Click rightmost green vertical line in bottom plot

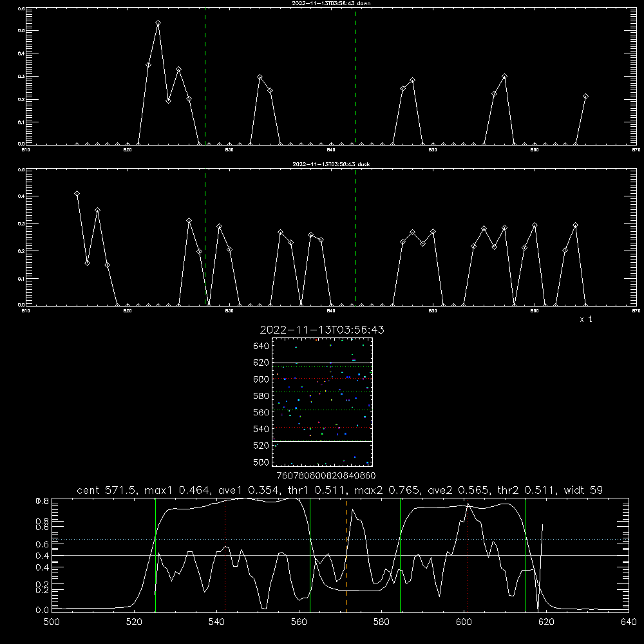(x=526, y=555)
